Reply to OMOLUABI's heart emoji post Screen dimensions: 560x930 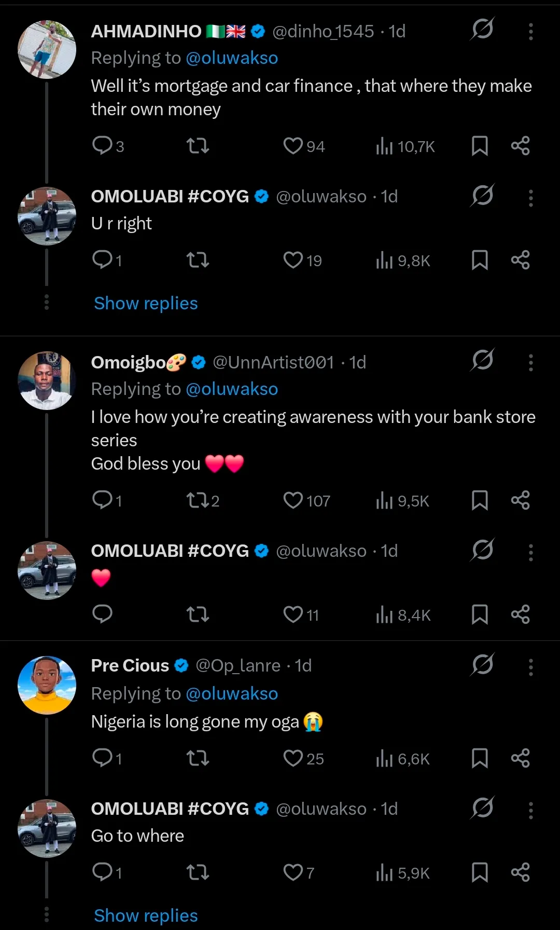[x=102, y=614]
